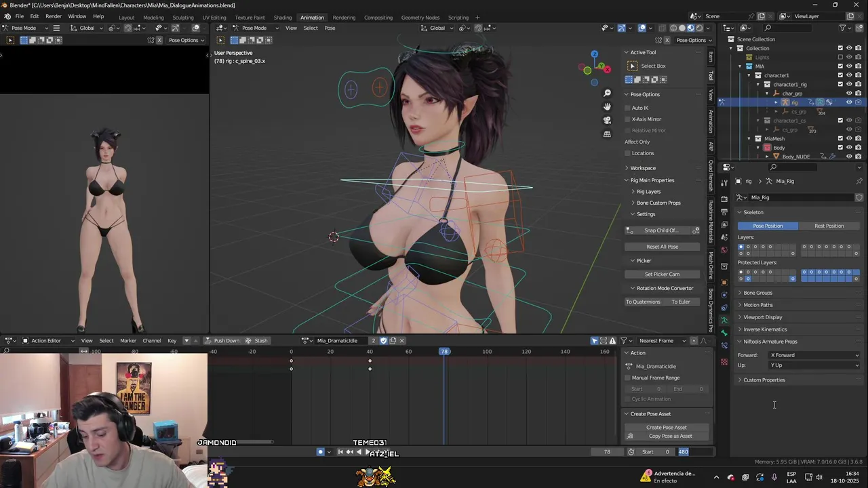Hide character1_rig with its eye icon
Screen dimensions: 868x488
(x=849, y=84)
